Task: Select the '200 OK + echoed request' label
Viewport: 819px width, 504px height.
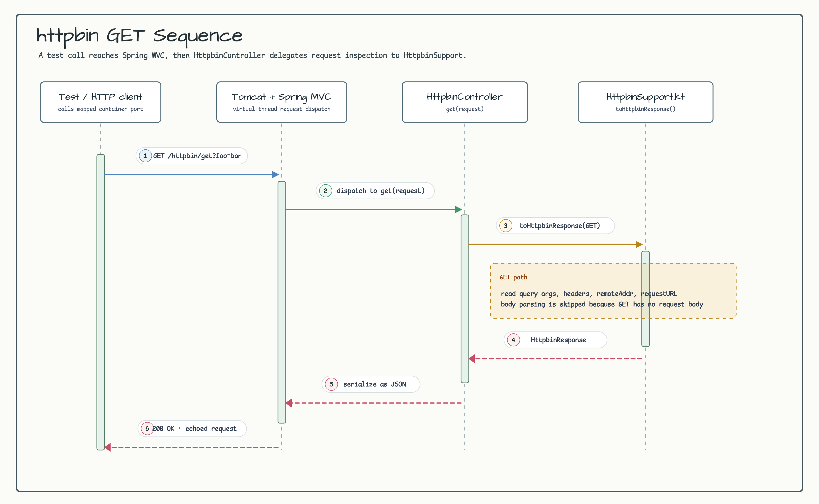Action: click(x=195, y=428)
